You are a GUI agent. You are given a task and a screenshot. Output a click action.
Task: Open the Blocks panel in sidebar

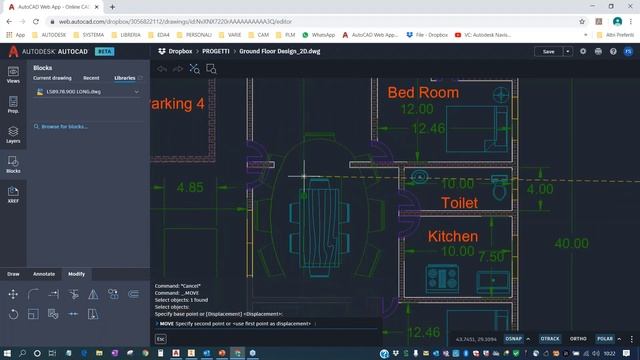(x=13, y=164)
